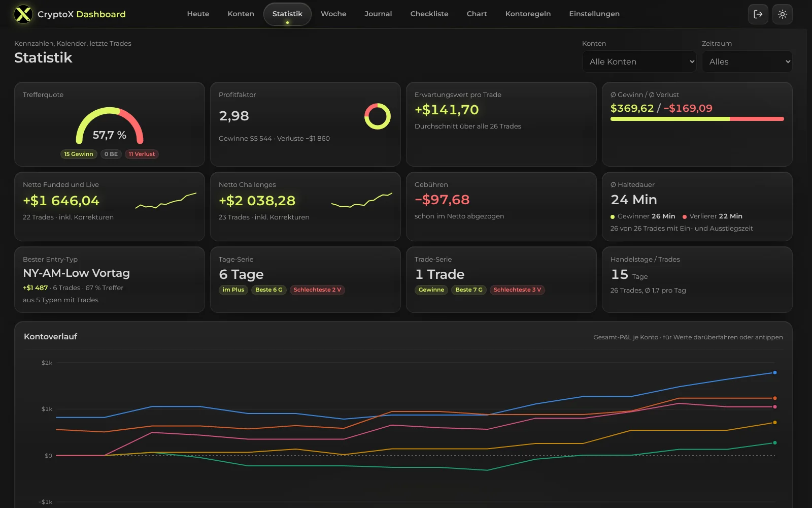The image size is (812, 508).
Task: Click the 0 BE badge
Action: coord(111,154)
